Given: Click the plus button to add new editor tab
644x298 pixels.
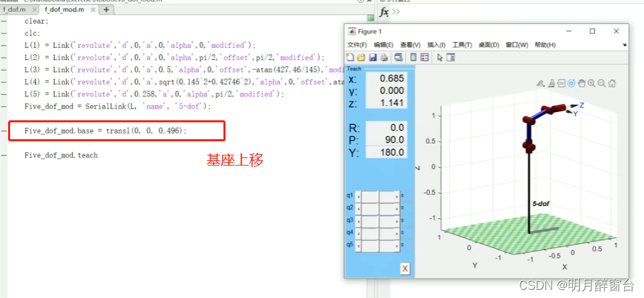Looking at the screenshot, I should [106, 9].
